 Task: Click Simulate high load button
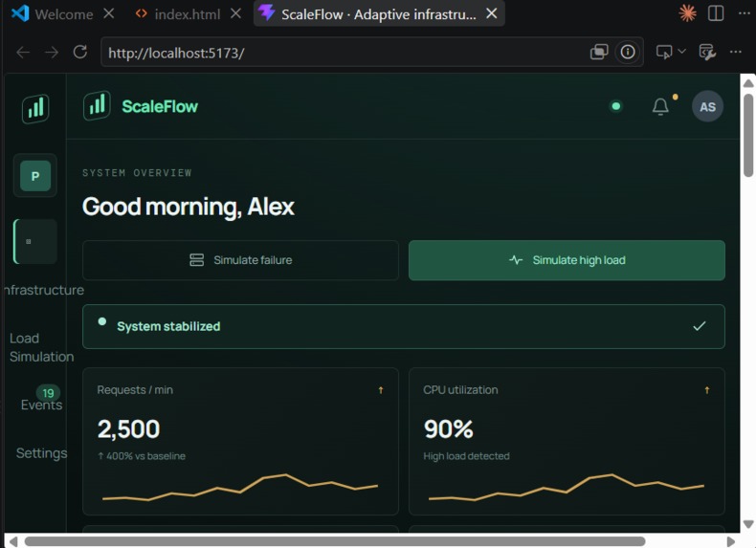tap(567, 260)
